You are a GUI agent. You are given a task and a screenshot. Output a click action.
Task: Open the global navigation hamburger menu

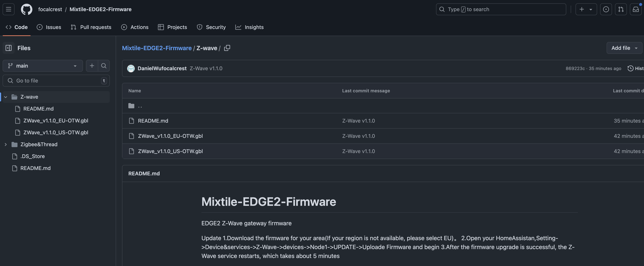tap(9, 9)
